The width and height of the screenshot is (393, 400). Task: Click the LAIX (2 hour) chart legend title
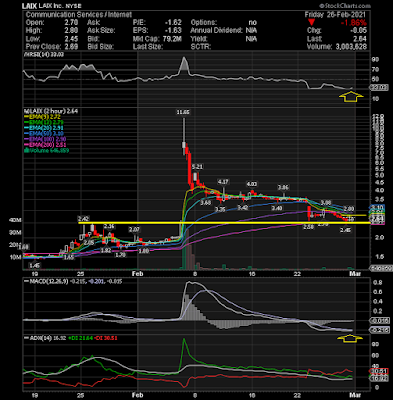point(51,111)
